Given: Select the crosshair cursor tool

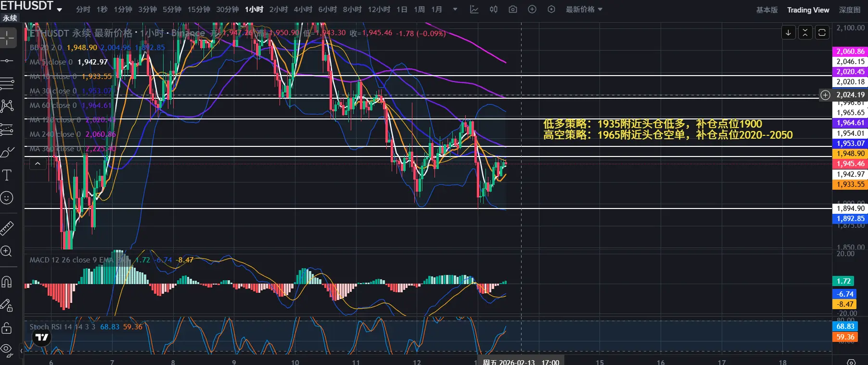Looking at the screenshot, I should click(7, 38).
